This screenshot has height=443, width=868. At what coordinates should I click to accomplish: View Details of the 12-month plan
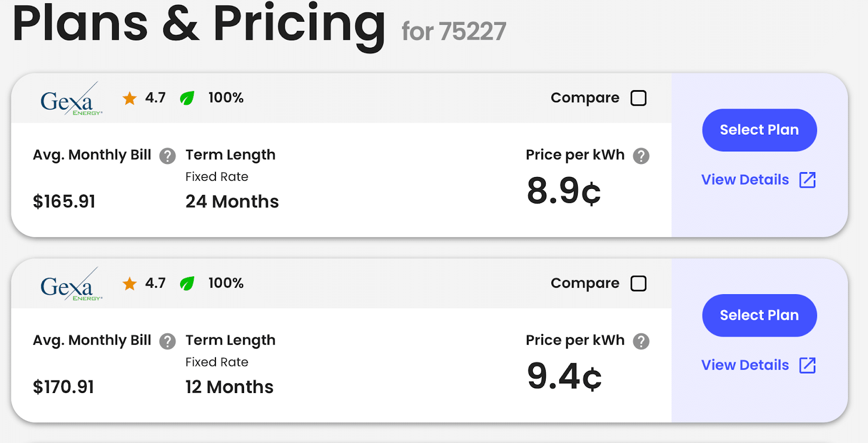tap(745, 365)
